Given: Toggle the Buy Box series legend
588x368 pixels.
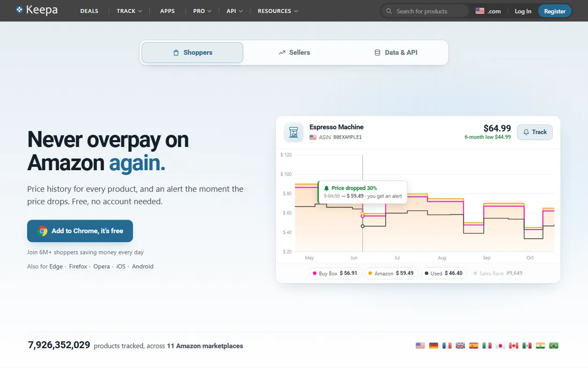Looking at the screenshot, I should (335, 273).
